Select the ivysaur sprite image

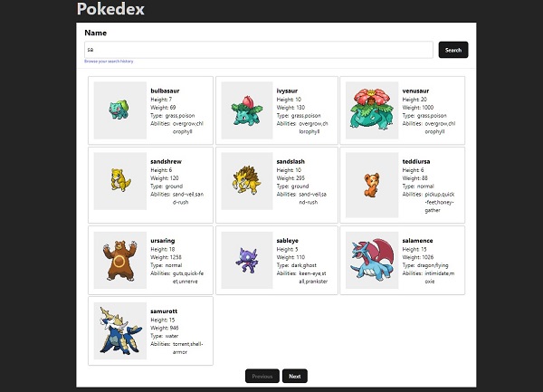[x=247, y=110]
